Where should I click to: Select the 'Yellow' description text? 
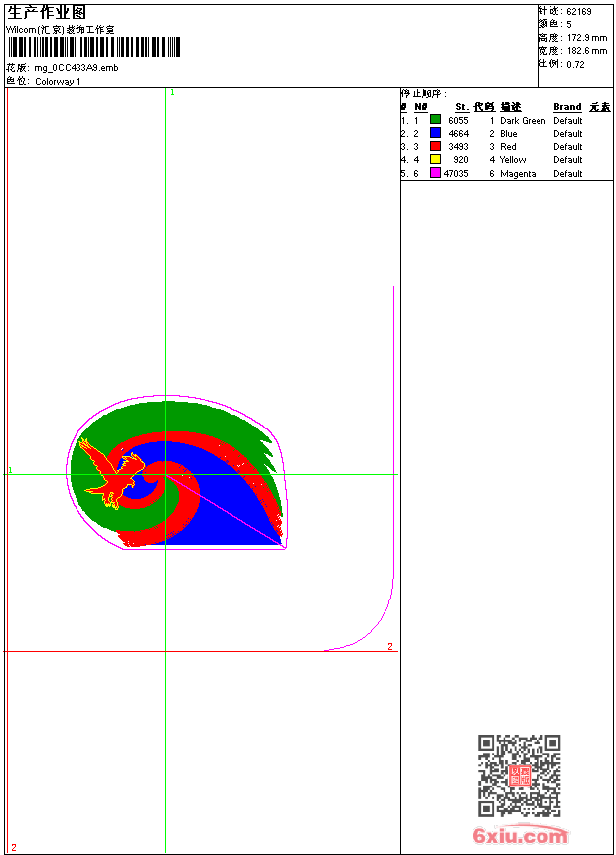(x=513, y=160)
